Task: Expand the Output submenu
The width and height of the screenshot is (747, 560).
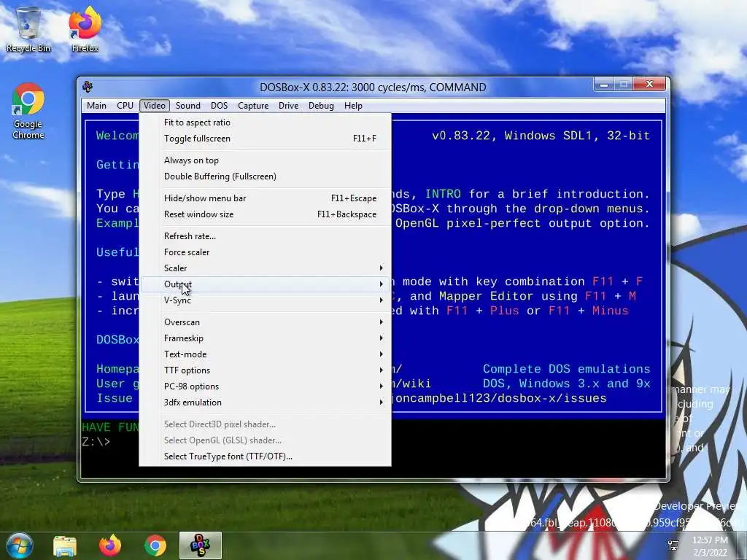Action: pyautogui.click(x=265, y=284)
